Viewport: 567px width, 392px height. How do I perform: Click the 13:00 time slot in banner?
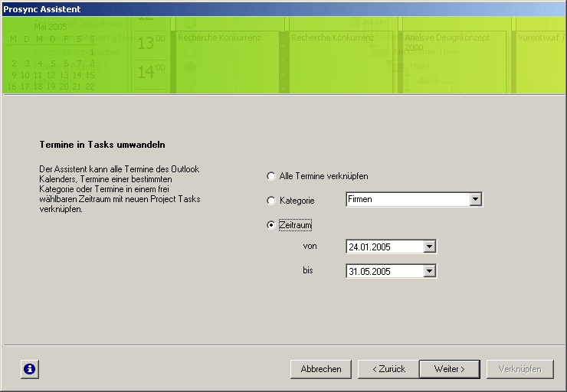coord(150,44)
